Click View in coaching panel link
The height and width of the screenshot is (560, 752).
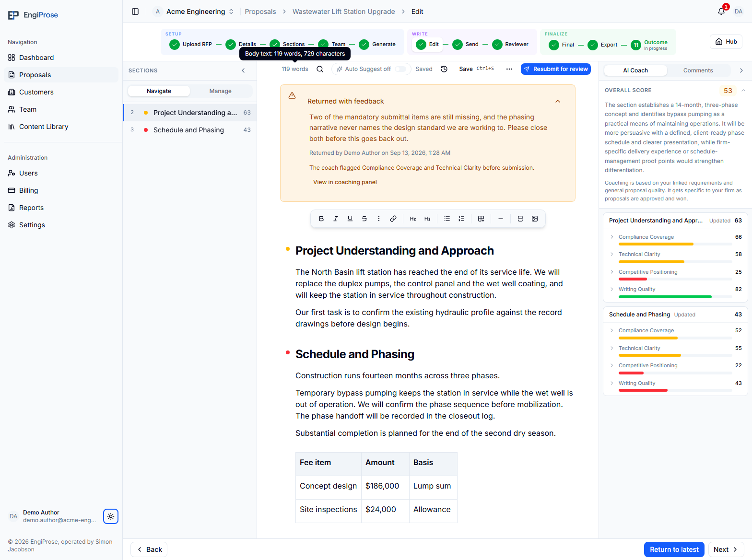coord(345,182)
